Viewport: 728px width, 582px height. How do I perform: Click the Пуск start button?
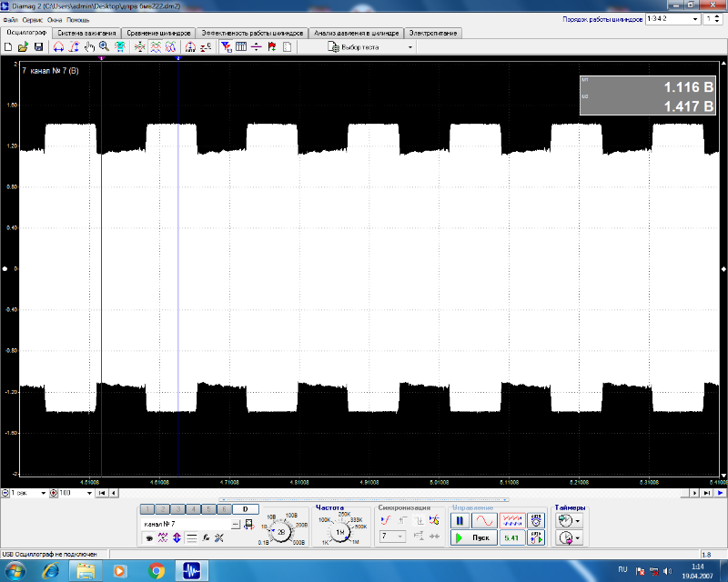pyautogui.click(x=473, y=537)
